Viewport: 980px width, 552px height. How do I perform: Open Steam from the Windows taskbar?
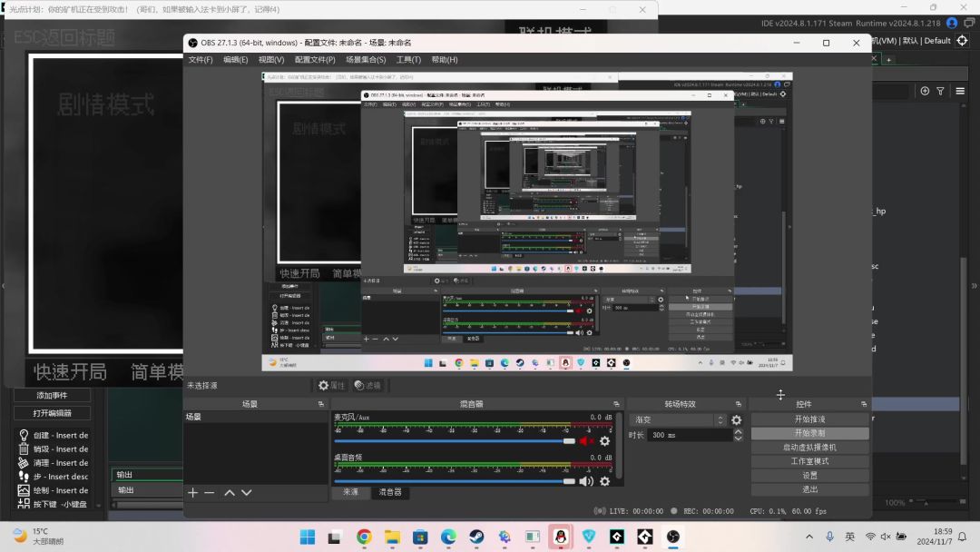[x=476, y=537]
